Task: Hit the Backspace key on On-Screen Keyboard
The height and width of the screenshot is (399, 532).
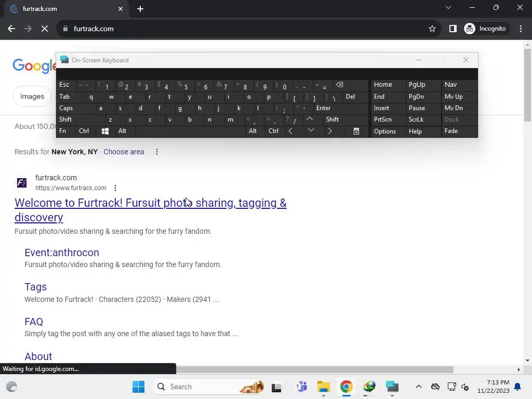Action: pyautogui.click(x=352, y=85)
